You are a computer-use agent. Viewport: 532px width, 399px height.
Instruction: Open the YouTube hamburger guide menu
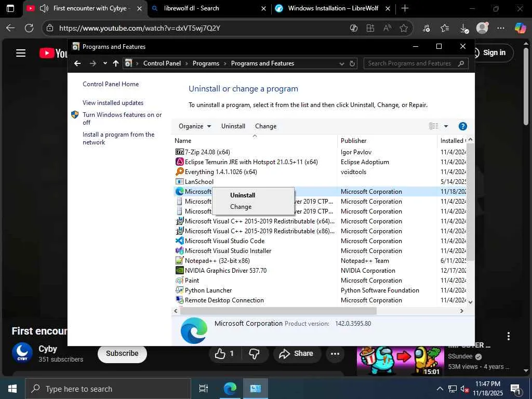point(21,53)
